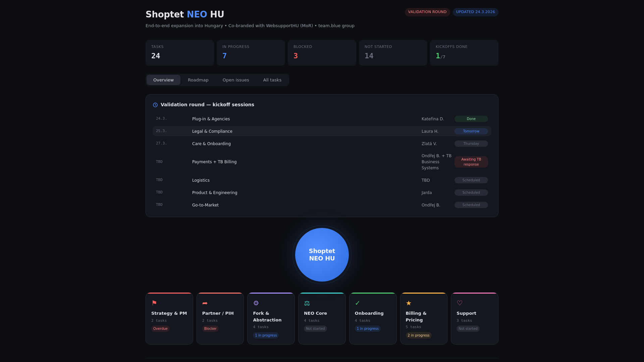This screenshot has height=362, width=644.
Task: Click the 25.3. date label
Action: [161, 131]
